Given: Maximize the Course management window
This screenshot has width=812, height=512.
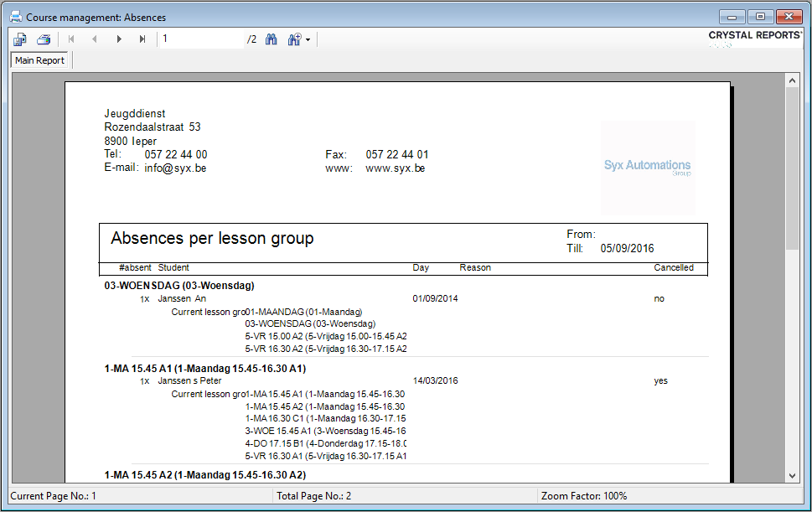Looking at the screenshot, I should (x=761, y=17).
